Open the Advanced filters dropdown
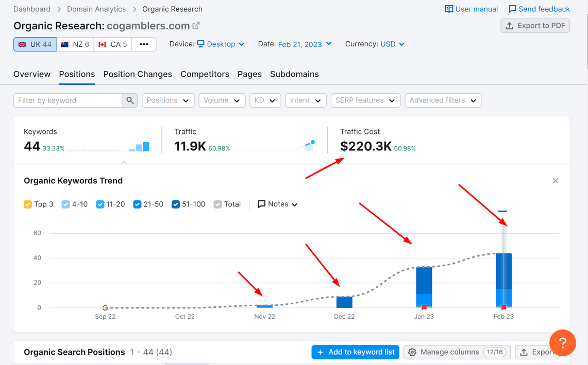Image resolution: width=588 pixels, height=365 pixels. coord(443,100)
